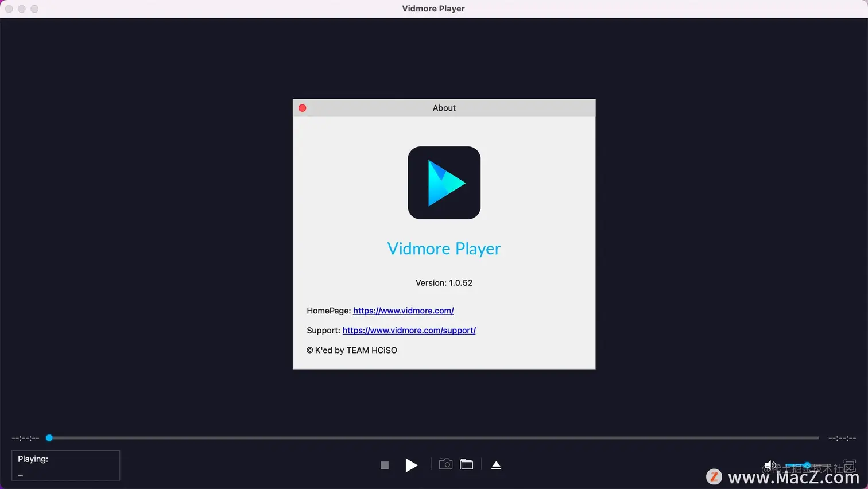Click the 'Version: 1.0.52' text
This screenshot has width=868, height=489.
[444, 283]
